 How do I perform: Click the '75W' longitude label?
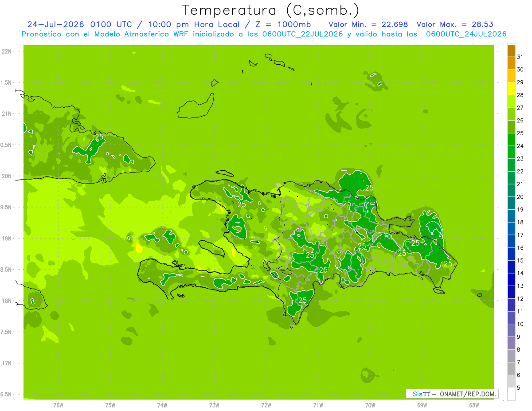coord(110,405)
